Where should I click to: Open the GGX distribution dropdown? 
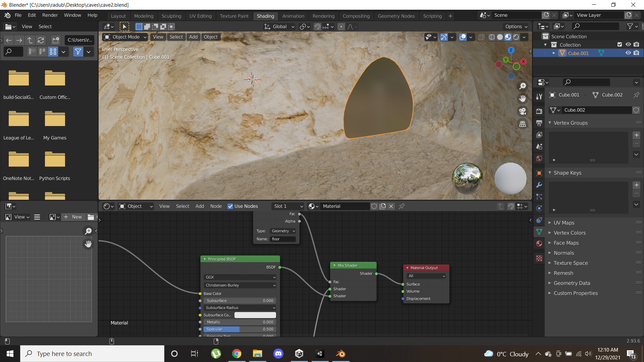(239, 277)
